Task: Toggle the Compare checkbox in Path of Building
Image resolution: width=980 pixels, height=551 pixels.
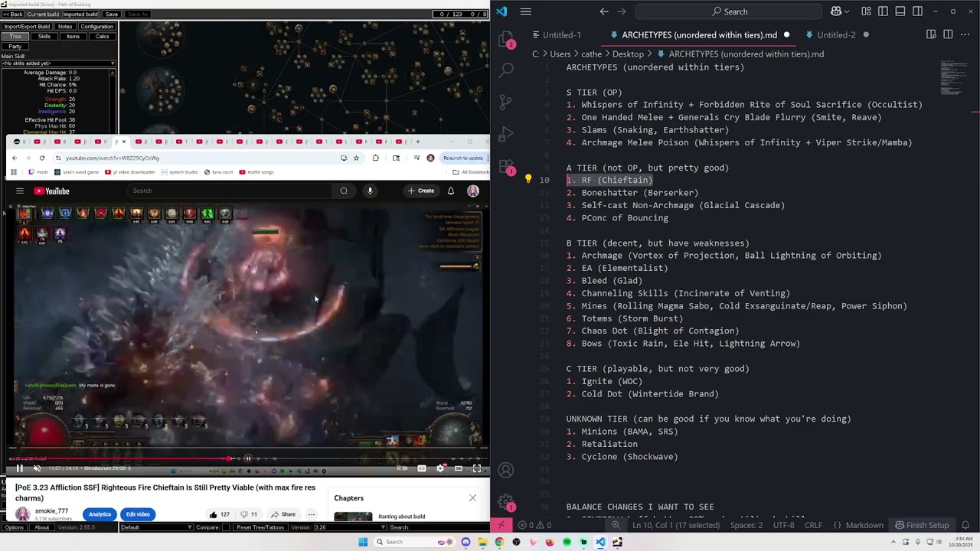Action: [226, 527]
